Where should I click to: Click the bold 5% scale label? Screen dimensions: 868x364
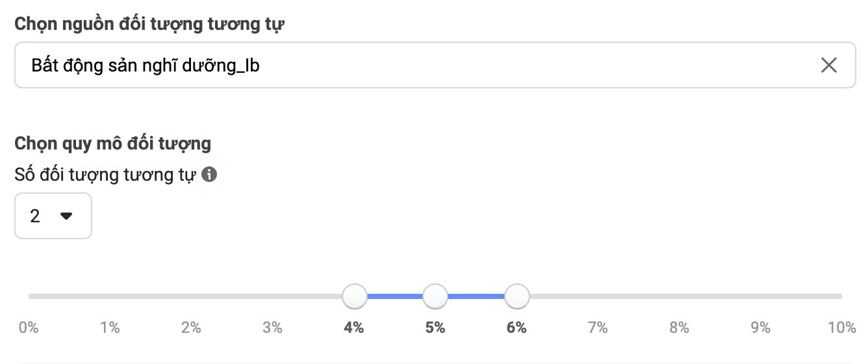(435, 328)
